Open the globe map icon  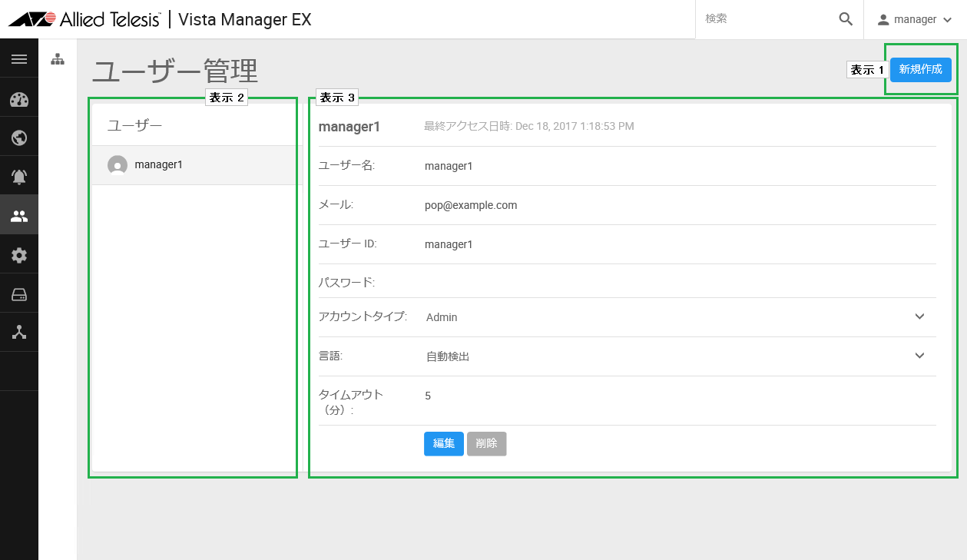19,138
